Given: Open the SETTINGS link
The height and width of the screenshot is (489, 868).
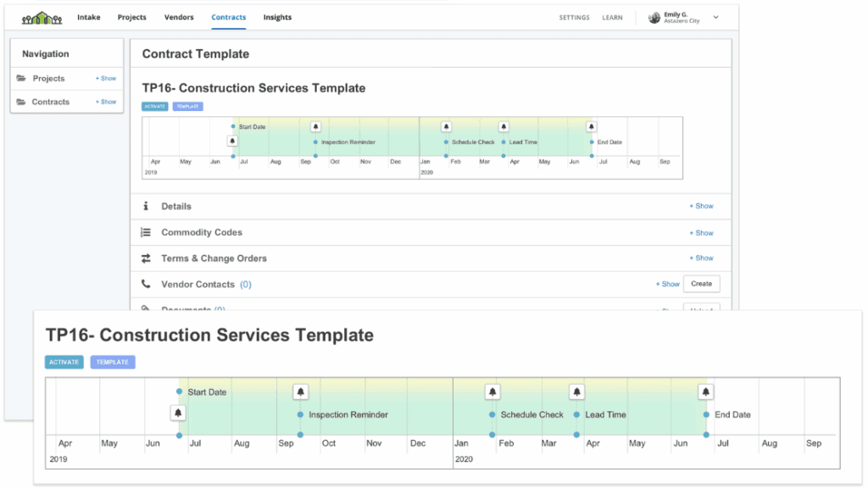Looking at the screenshot, I should coord(574,18).
